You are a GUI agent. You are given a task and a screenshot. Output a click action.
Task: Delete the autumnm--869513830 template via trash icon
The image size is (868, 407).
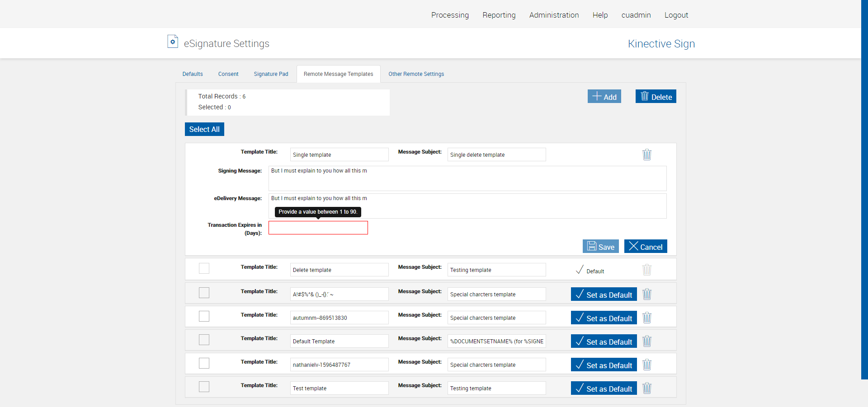click(x=646, y=318)
